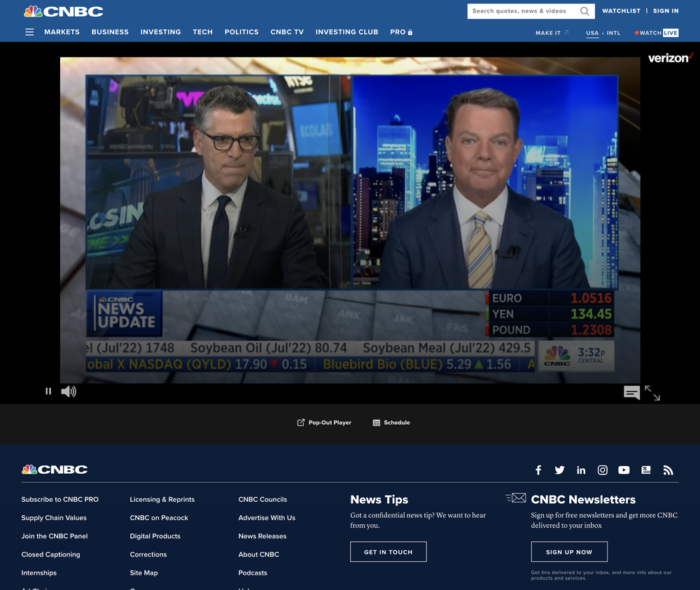
Task: Click the Sign Up Now button
Action: tap(569, 552)
